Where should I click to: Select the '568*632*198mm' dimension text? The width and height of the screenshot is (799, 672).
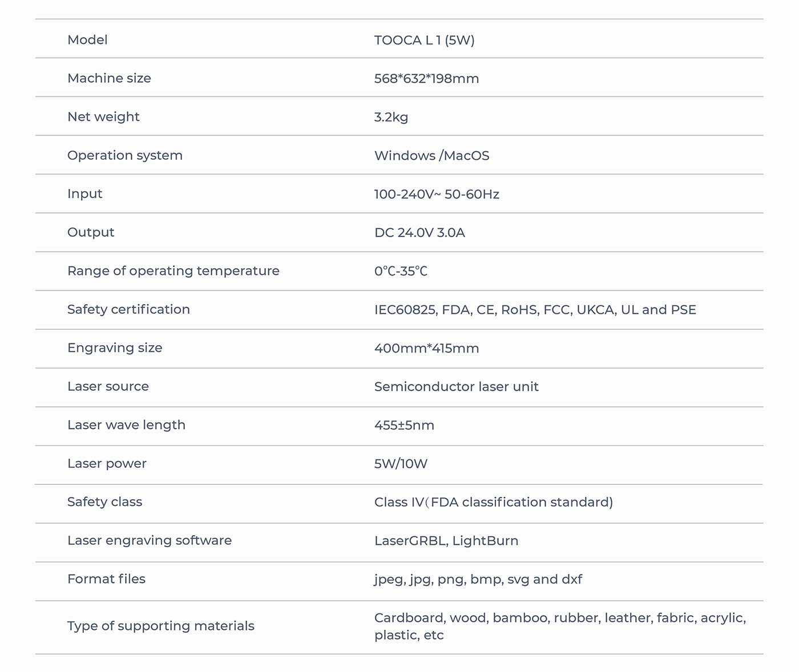click(426, 79)
